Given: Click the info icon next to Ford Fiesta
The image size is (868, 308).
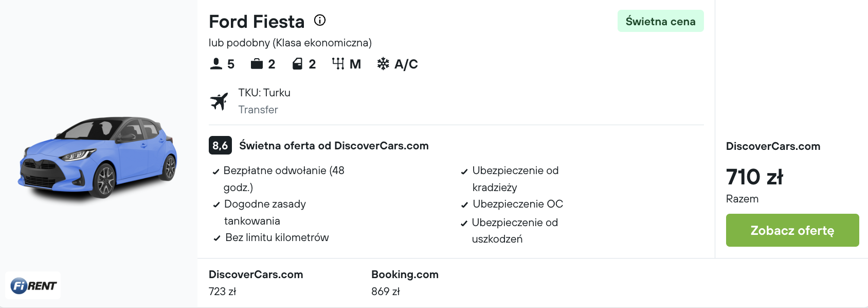Looking at the screenshot, I should click(x=320, y=20).
